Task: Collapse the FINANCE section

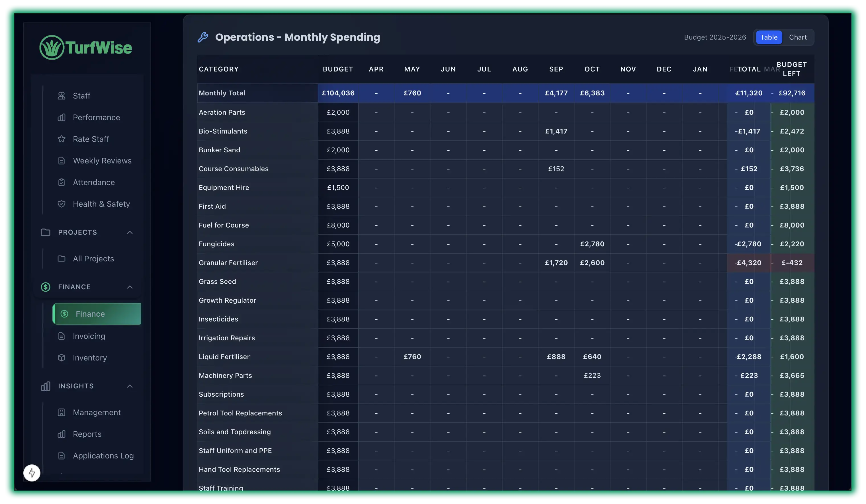Action: (x=130, y=287)
